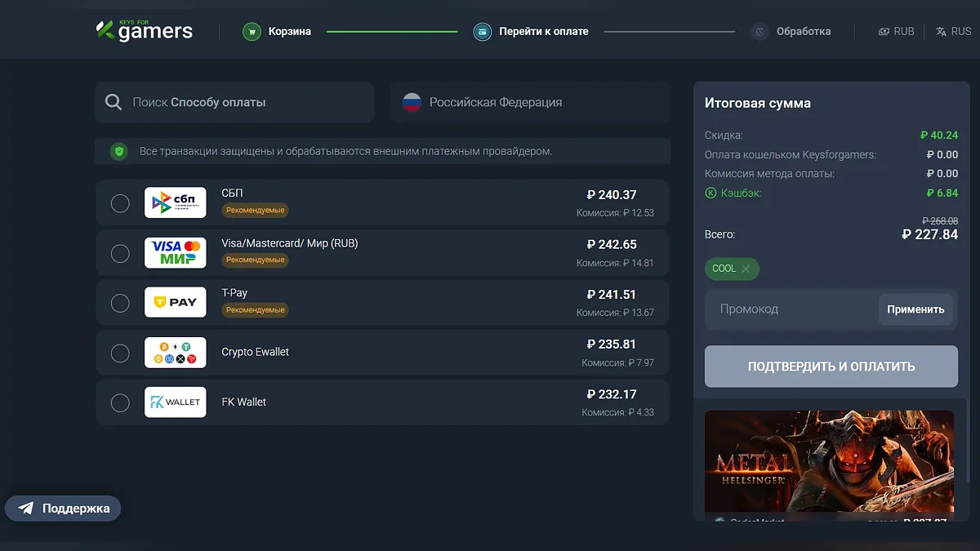The width and height of the screenshot is (980, 551).
Task: Click the crossed-out price ₽ 268.08
Action: click(x=940, y=221)
